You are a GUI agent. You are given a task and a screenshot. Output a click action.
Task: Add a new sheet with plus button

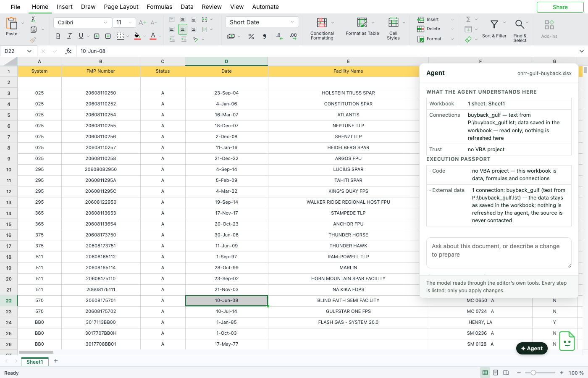click(56, 361)
